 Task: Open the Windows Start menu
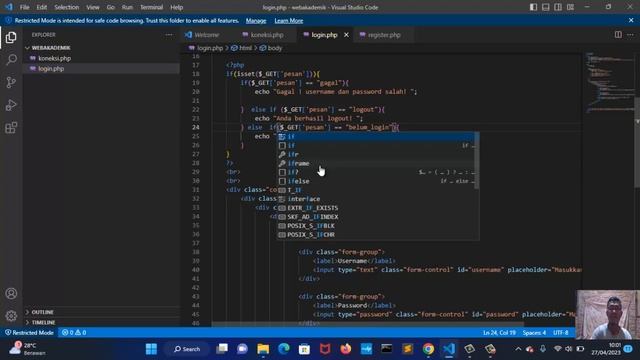coord(151,349)
